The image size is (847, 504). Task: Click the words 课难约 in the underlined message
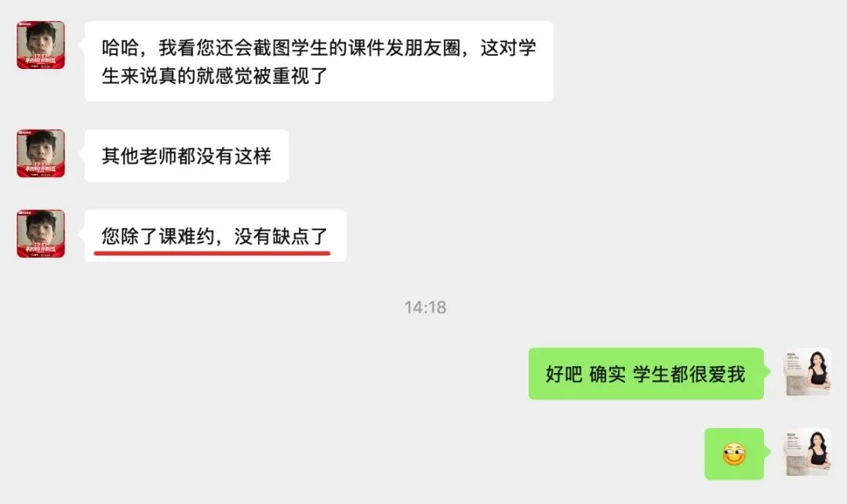(x=187, y=237)
